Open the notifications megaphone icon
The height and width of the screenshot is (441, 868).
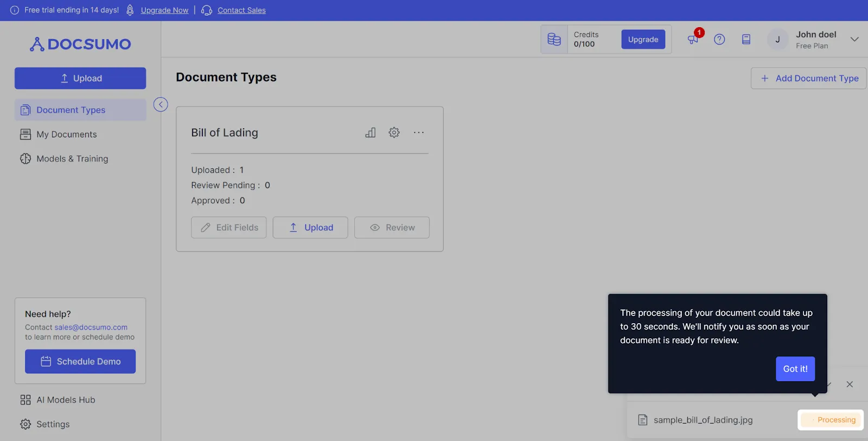pyautogui.click(x=693, y=39)
